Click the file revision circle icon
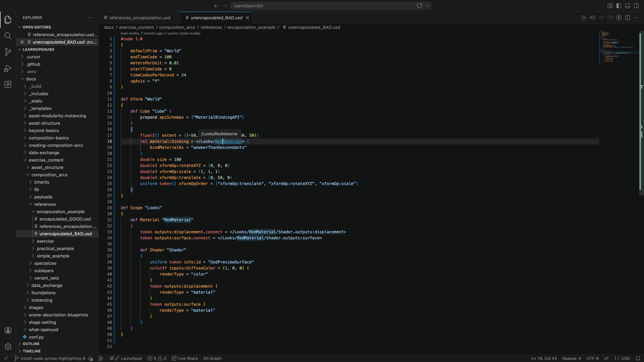644x362 pixels. [601, 18]
